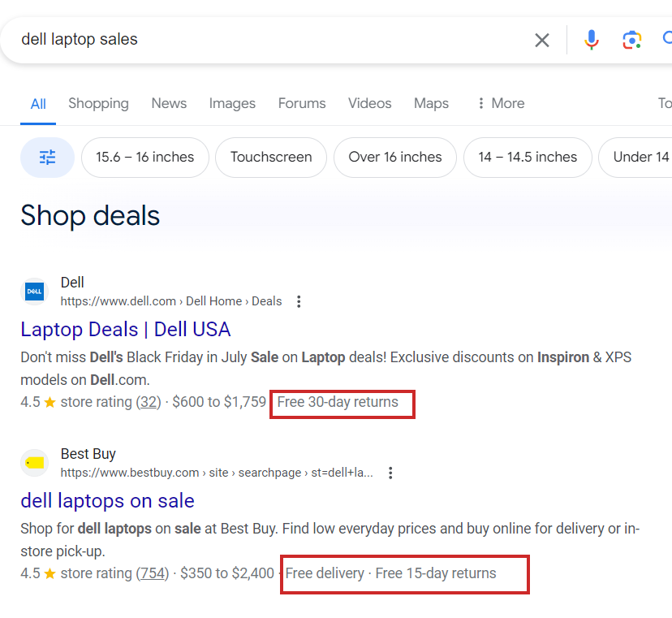Image resolution: width=672 pixels, height=618 pixels.
Task: Start a voice search with the microphone icon
Action: (x=592, y=39)
